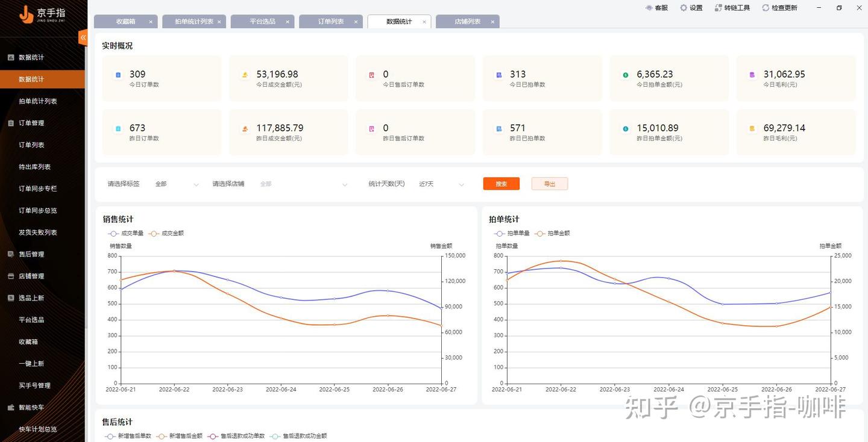Open the 统计天数 dropdown showing 近7天
868x442 pixels.
pos(441,184)
